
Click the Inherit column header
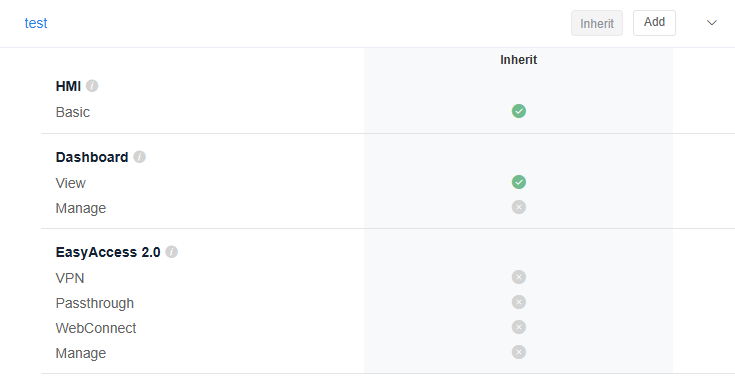click(518, 60)
